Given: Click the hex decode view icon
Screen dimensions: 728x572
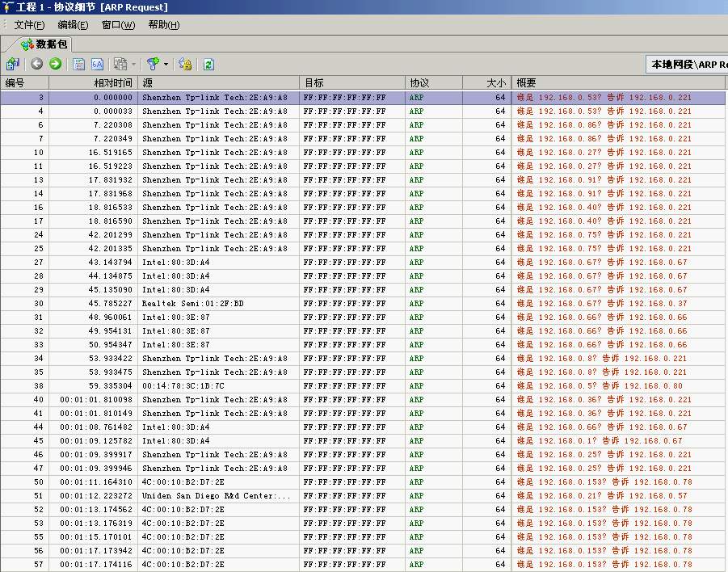Looking at the screenshot, I should coord(97,64).
